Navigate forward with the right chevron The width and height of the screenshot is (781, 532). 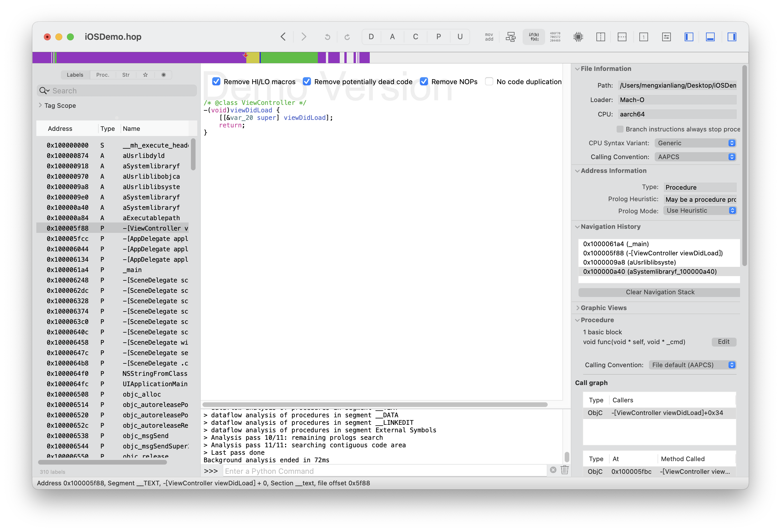(304, 37)
